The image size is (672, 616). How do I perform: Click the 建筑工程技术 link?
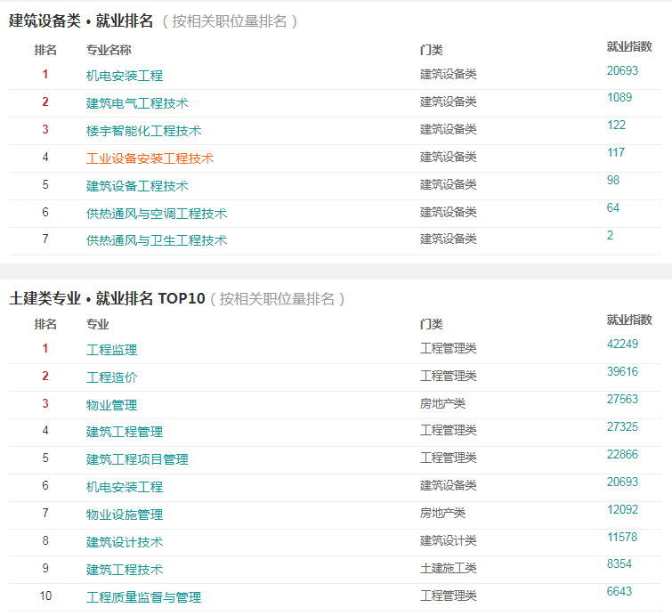coord(125,570)
